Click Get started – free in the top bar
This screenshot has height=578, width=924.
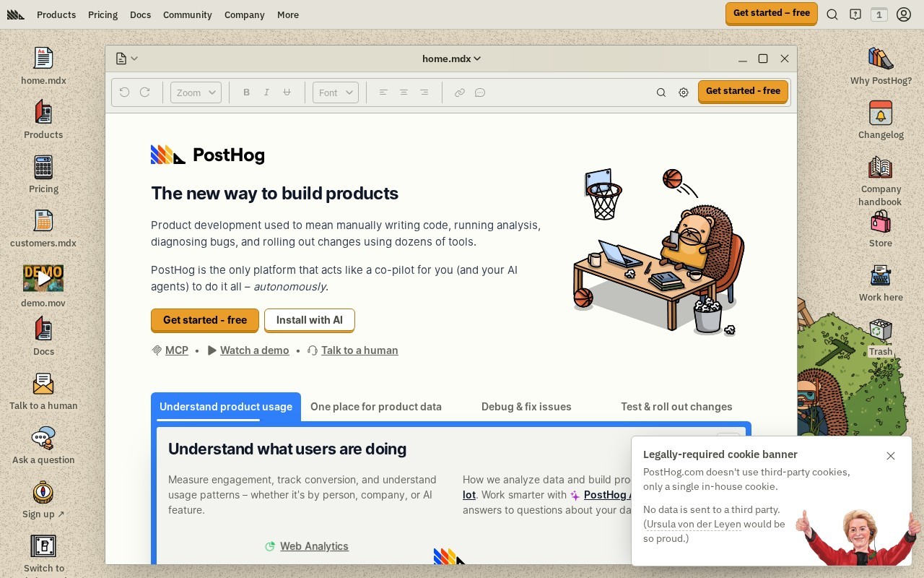click(x=772, y=13)
